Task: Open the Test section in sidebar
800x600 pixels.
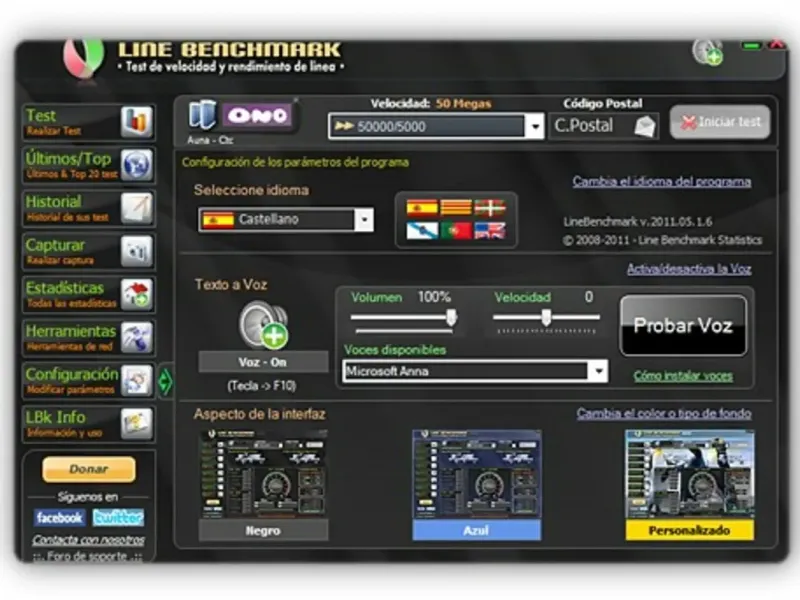Action: click(89, 122)
